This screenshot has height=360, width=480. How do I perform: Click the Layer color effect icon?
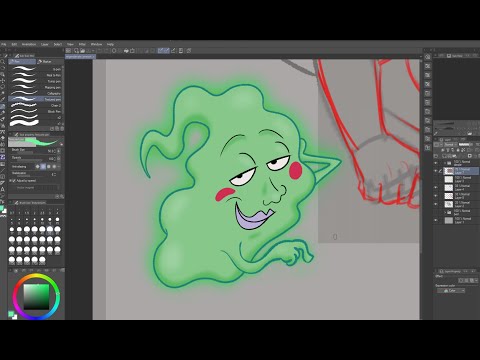point(472,281)
